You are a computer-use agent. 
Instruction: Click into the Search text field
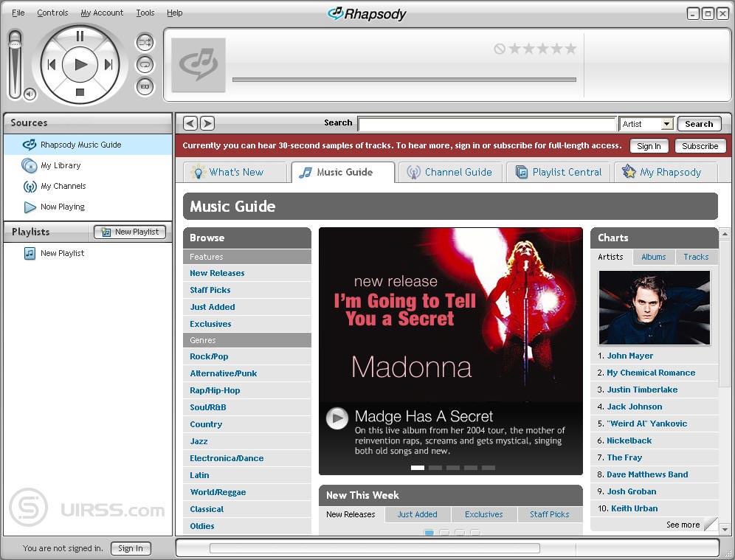pyautogui.click(x=487, y=124)
